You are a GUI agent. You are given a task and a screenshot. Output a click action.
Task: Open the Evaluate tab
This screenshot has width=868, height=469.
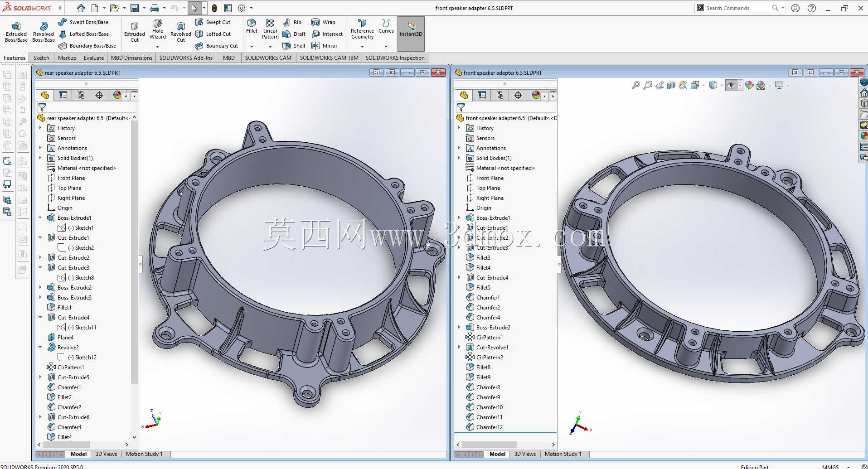pyautogui.click(x=94, y=58)
